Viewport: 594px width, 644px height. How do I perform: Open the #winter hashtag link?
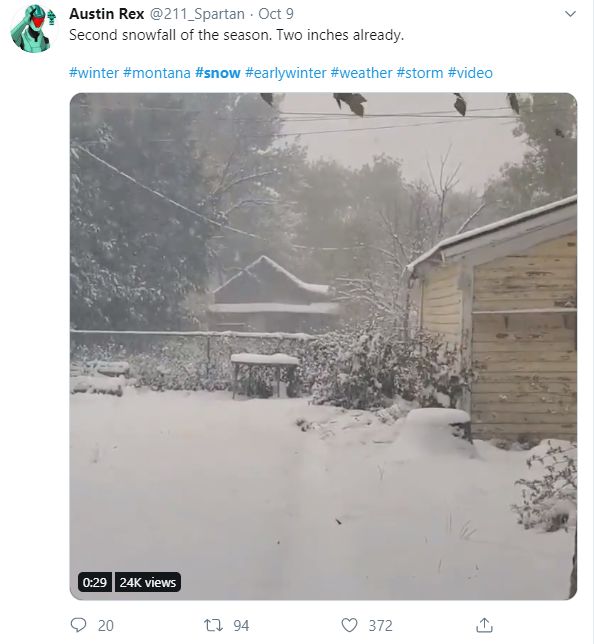[94, 73]
